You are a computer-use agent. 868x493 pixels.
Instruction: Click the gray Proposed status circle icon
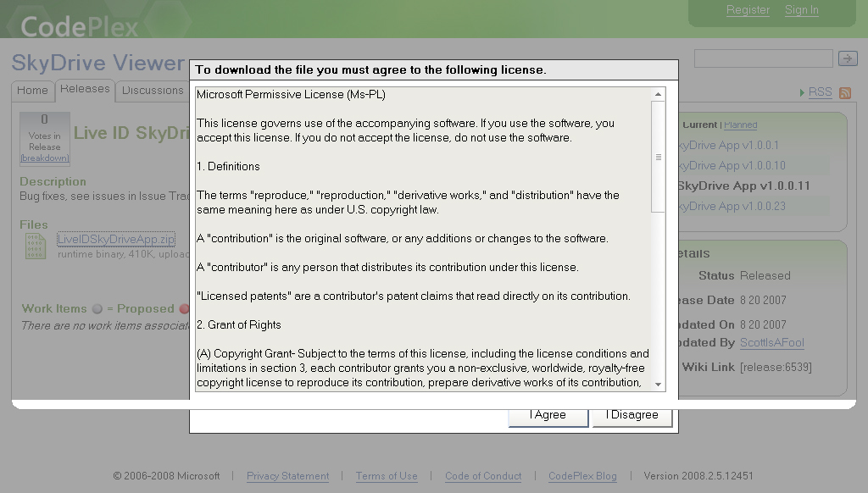[x=97, y=308]
